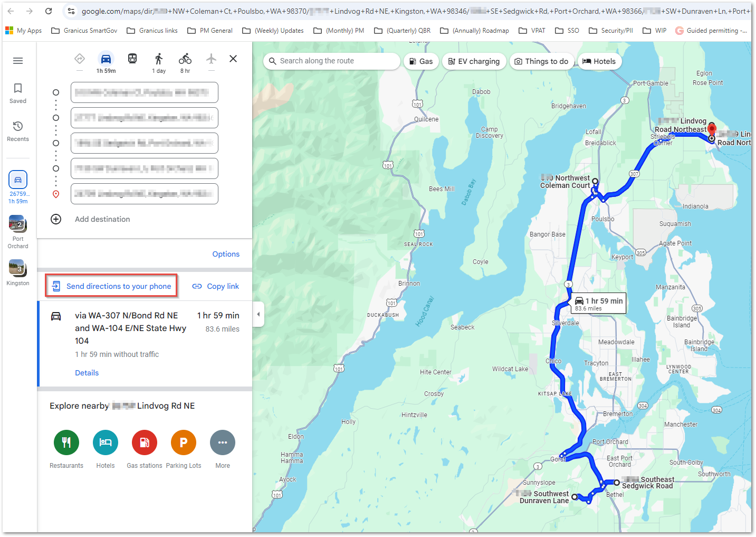This screenshot has height=537, width=756.
Task: Select EV charging filter chip
Action: coord(474,61)
